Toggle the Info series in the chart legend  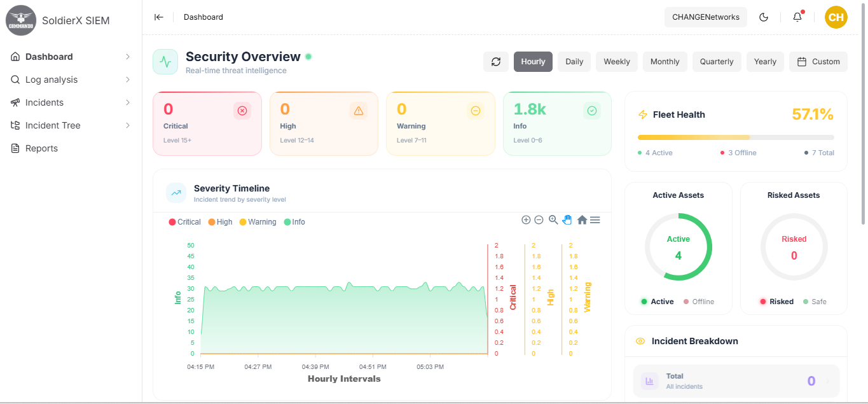[x=294, y=222]
